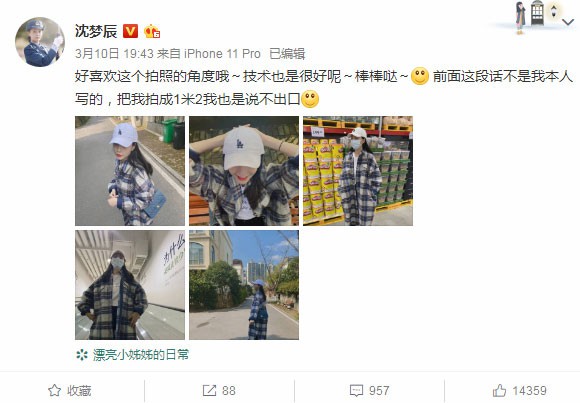This screenshot has height=403, width=580.
Task: Open the 沈梦辰 username link
Action: click(x=96, y=31)
